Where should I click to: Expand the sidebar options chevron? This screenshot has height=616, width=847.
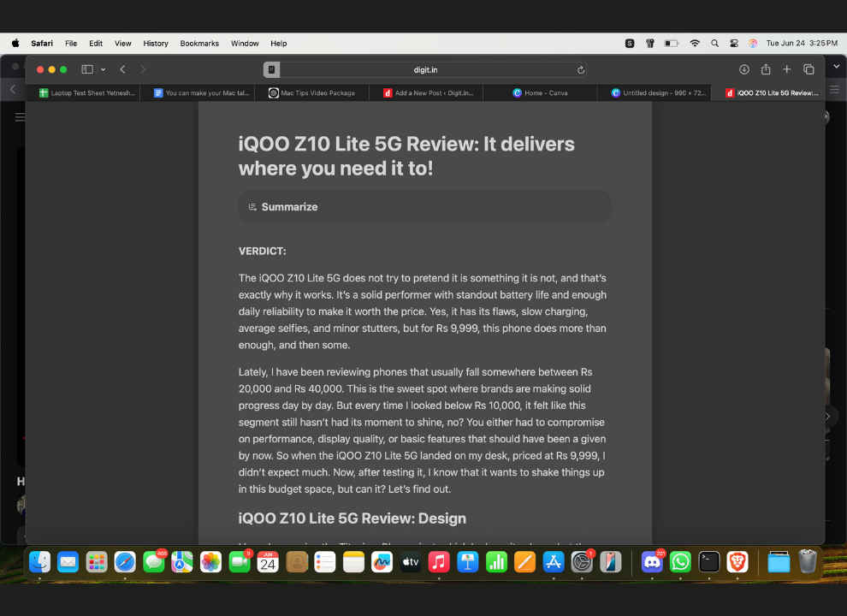pyautogui.click(x=104, y=69)
